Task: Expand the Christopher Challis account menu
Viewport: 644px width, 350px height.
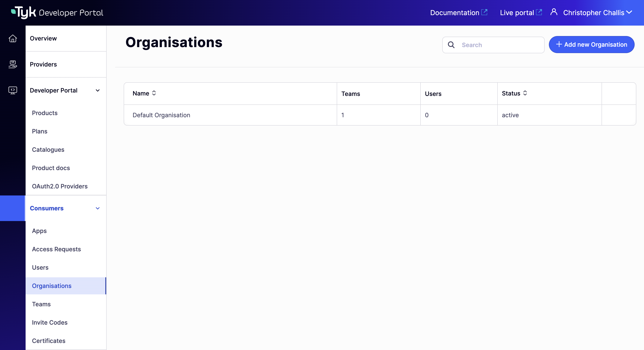Action: 629,12
